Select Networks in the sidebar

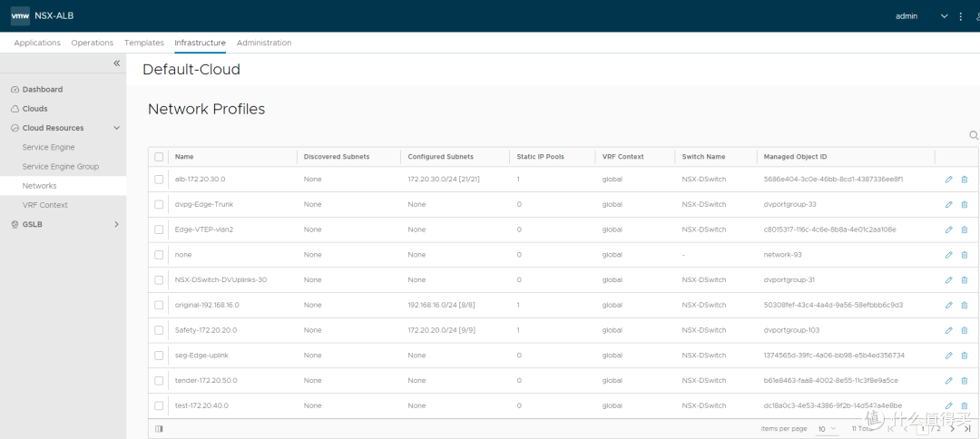(x=39, y=185)
